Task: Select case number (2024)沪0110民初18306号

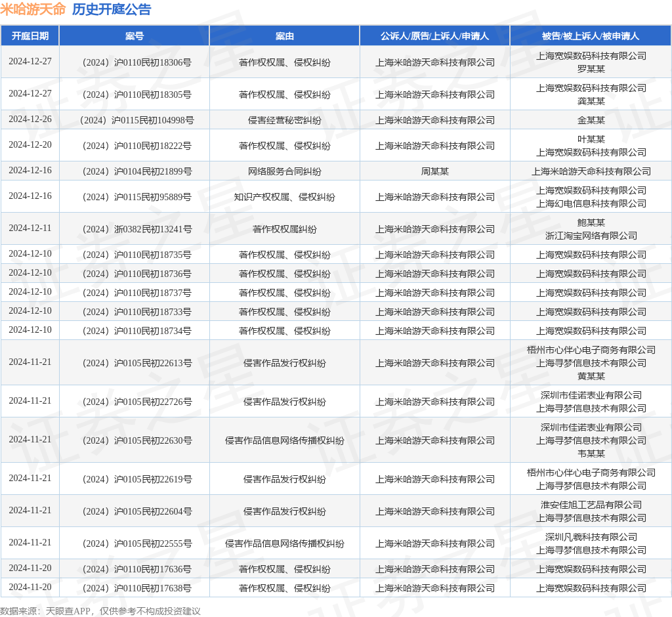Action: tap(136, 62)
